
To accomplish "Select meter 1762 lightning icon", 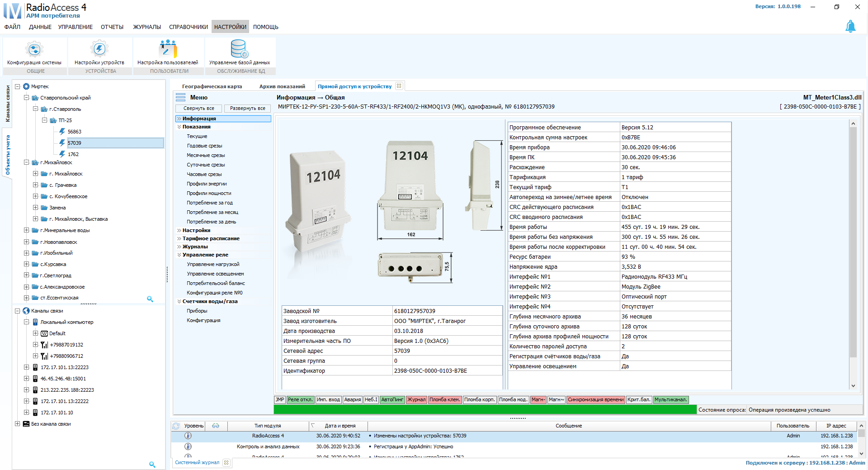I will tap(62, 154).
